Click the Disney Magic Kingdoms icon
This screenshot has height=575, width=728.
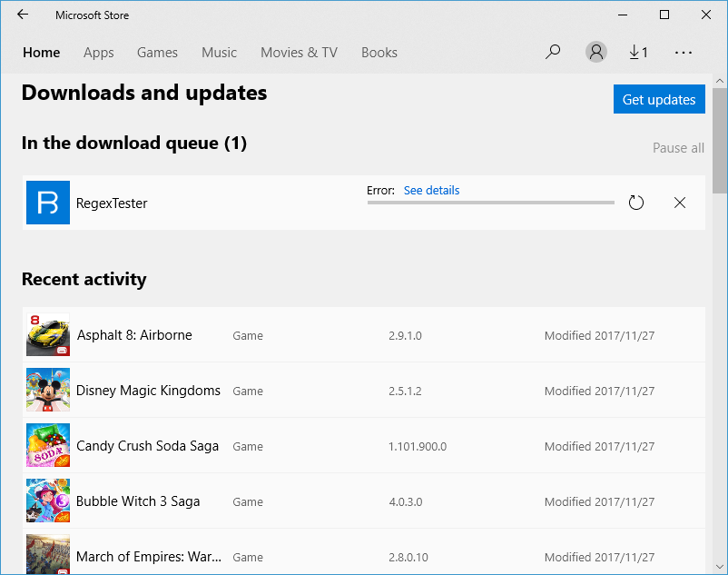click(x=48, y=390)
